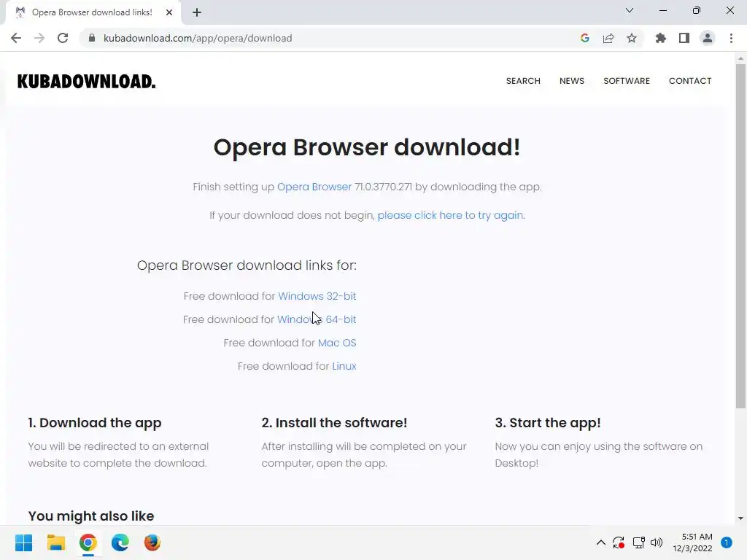747x560 pixels.
Task: Open Chrome three-dot menu
Action: click(x=731, y=38)
